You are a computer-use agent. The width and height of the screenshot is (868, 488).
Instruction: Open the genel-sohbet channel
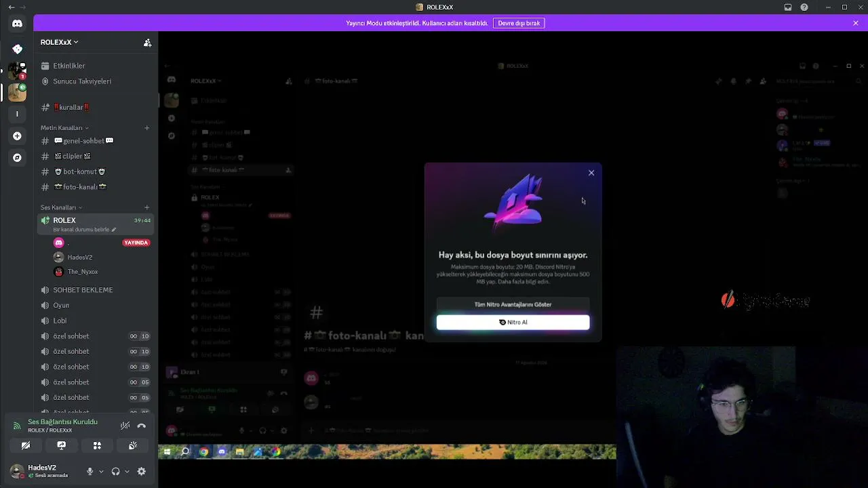coord(96,141)
